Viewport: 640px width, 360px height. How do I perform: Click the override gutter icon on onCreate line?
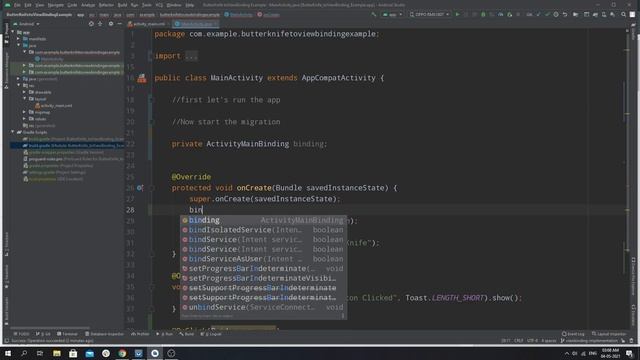(x=140, y=188)
